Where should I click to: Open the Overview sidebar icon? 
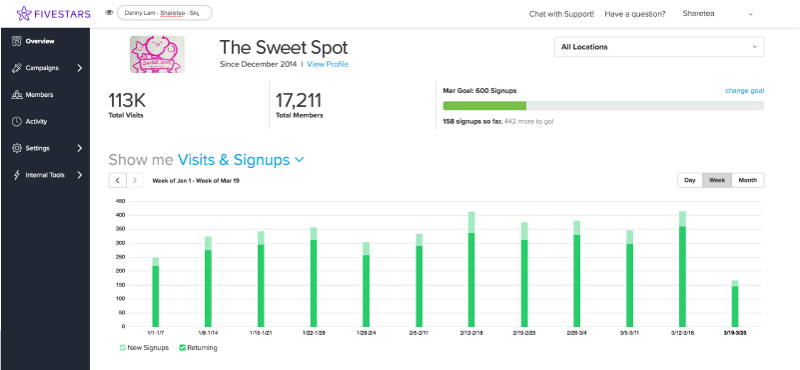click(x=17, y=41)
